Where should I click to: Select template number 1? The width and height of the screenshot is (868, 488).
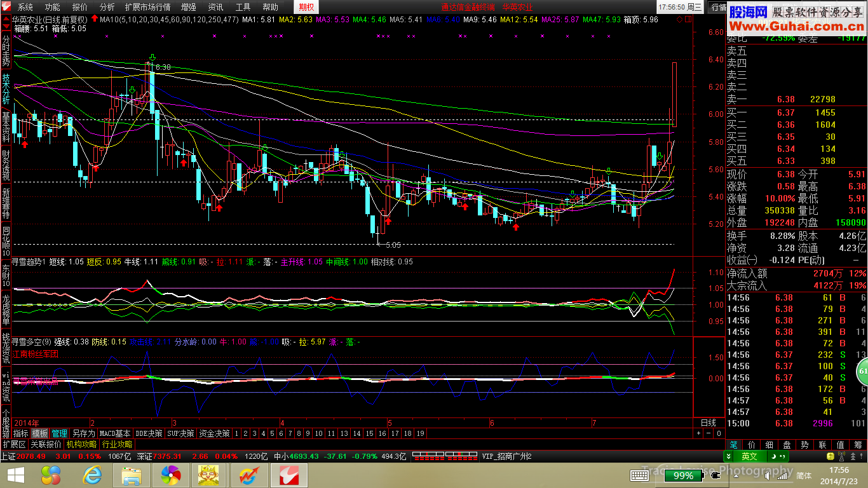(x=236, y=433)
